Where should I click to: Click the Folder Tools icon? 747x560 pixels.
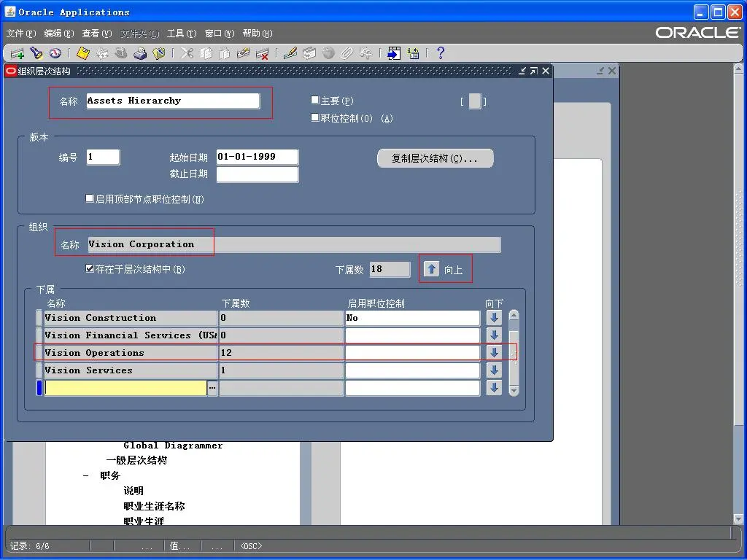click(x=365, y=53)
